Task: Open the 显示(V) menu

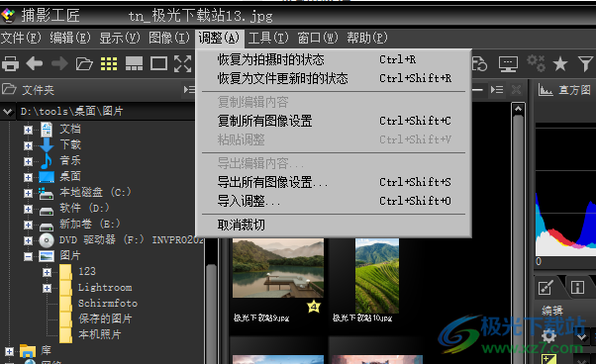Action: click(120, 38)
